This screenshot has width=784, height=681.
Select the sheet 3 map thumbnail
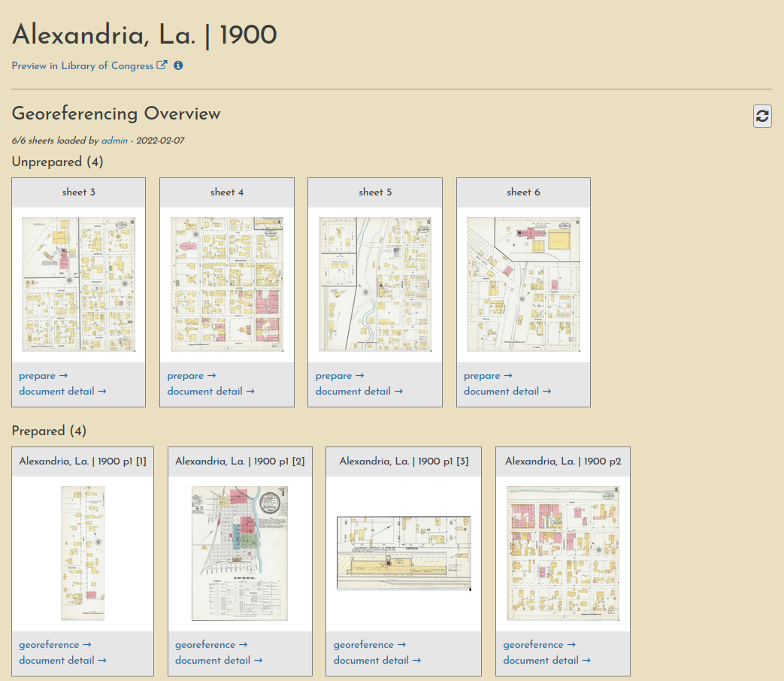coord(78,284)
